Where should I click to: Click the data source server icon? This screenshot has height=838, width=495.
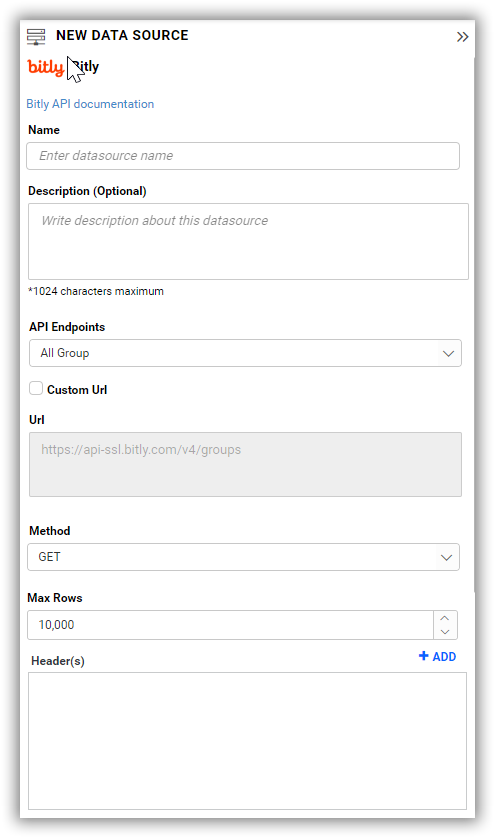[x=36, y=36]
